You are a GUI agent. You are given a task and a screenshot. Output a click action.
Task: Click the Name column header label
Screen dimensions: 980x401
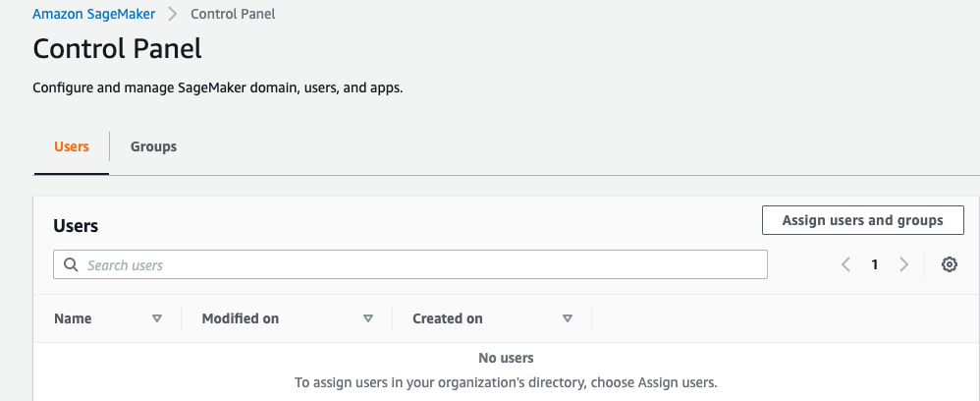[x=73, y=318]
